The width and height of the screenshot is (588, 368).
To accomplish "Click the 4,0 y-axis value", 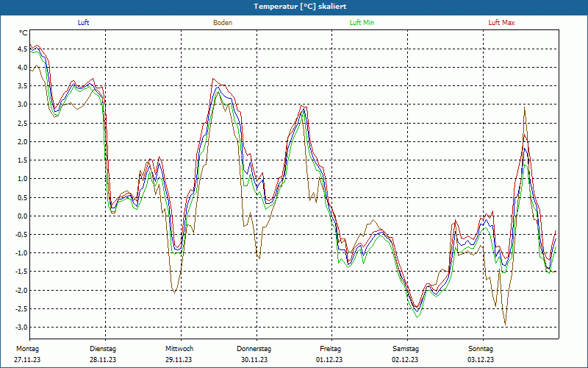I will pos(23,67).
